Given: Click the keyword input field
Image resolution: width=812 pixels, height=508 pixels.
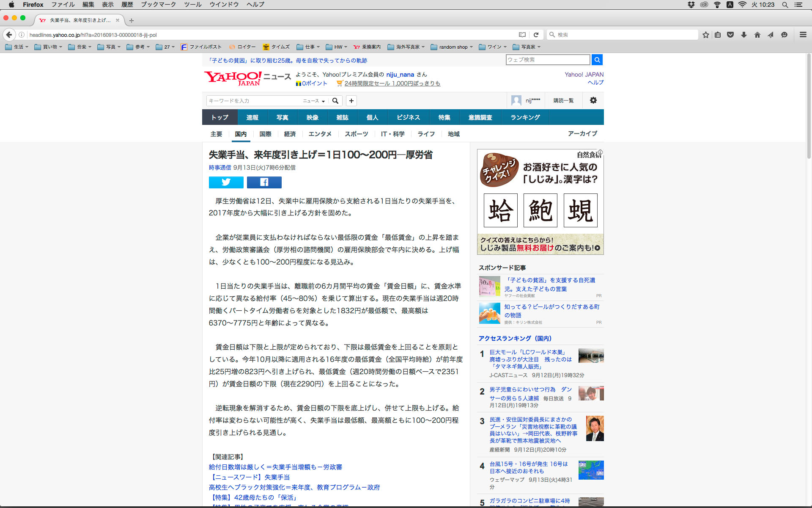Looking at the screenshot, I should [254, 101].
